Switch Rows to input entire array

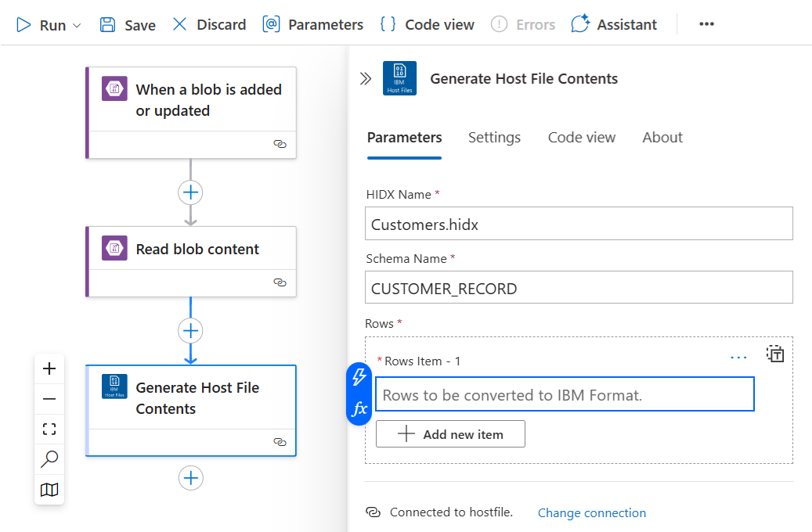point(775,354)
